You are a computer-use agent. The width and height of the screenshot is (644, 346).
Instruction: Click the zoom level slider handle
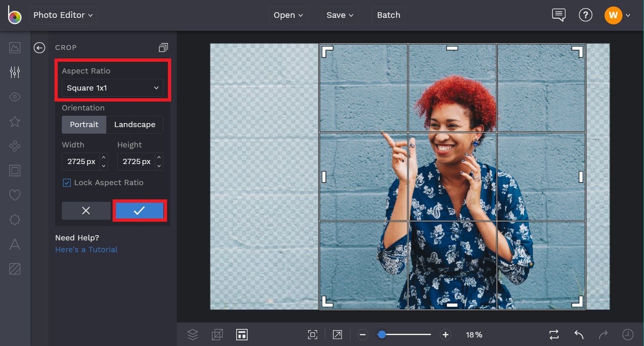[382, 334]
